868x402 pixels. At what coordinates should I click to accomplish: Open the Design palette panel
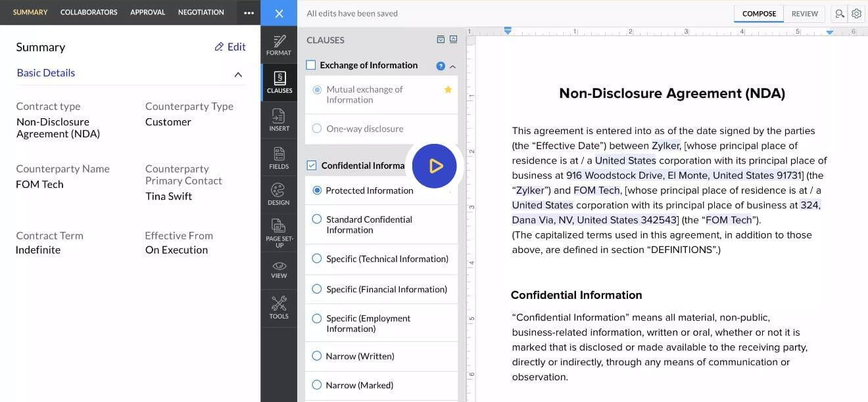coord(279,194)
